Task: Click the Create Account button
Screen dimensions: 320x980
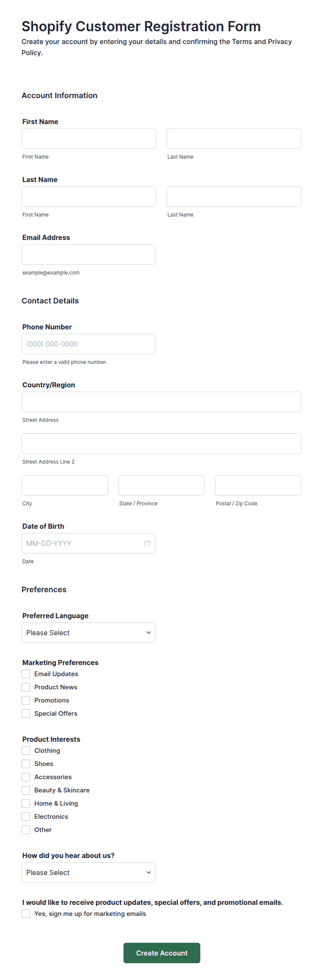Action: click(x=162, y=953)
